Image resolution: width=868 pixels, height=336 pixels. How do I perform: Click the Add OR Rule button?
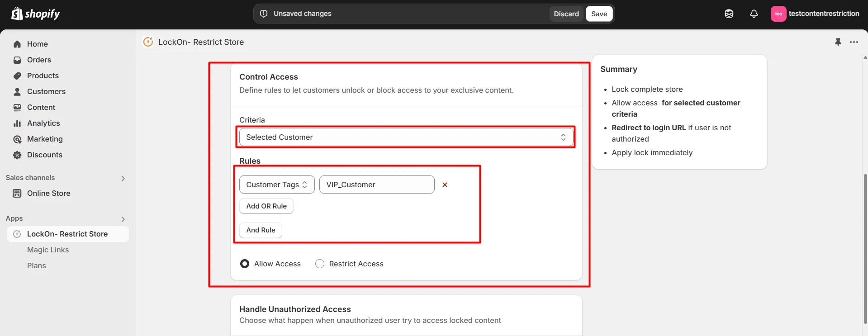click(266, 206)
